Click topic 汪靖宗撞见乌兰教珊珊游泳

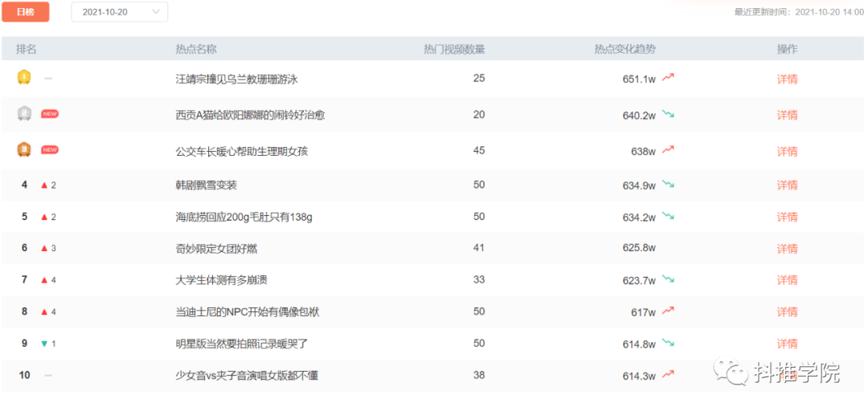coord(237,79)
